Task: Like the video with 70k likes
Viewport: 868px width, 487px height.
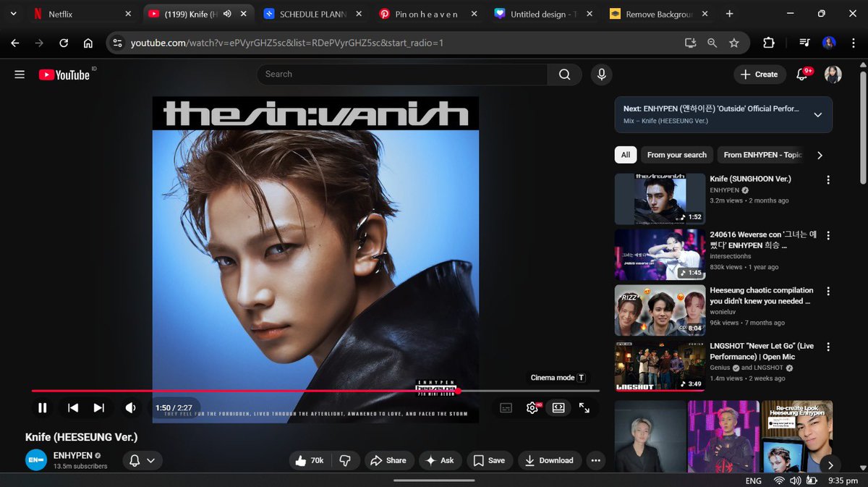Action: coord(309,460)
